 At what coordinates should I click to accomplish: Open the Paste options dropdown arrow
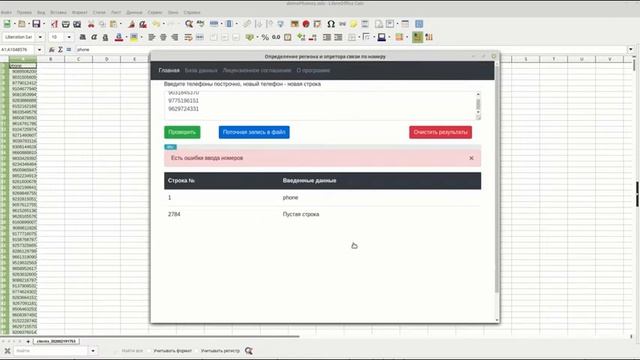120,24
